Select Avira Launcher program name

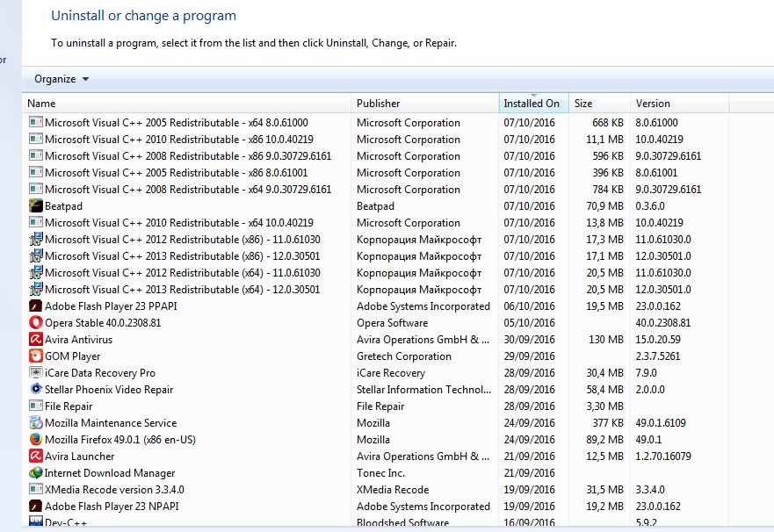point(80,457)
